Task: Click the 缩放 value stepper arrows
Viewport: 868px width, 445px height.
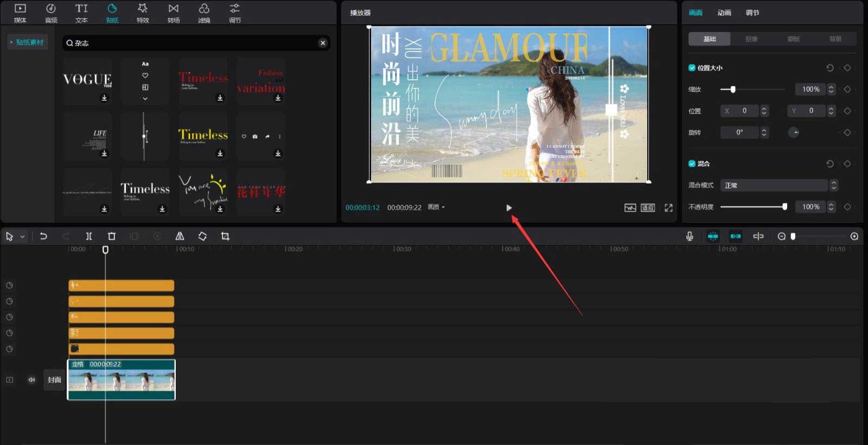Action: click(x=831, y=89)
